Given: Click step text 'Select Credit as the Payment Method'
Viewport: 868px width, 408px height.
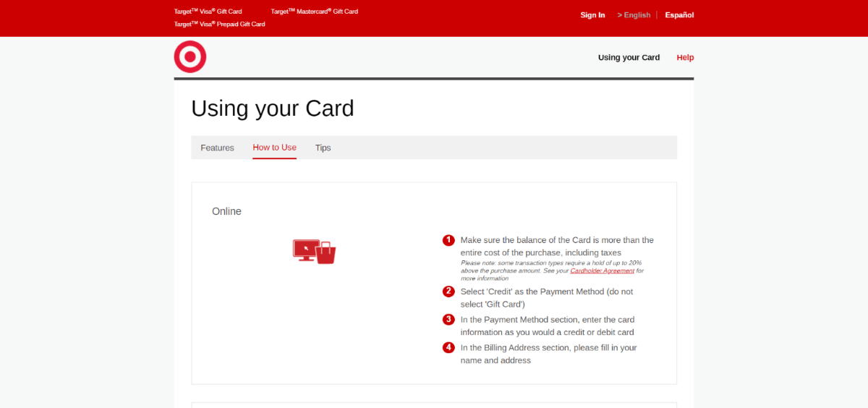Looking at the screenshot, I should (x=547, y=297).
